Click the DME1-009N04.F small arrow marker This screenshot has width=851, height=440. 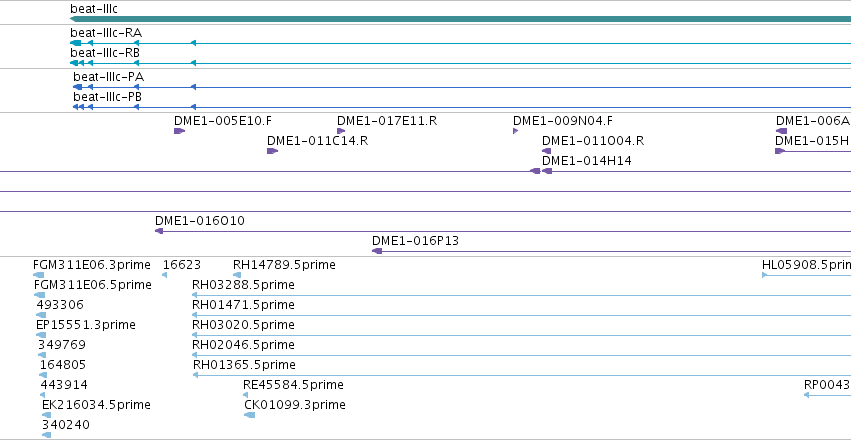pos(516,131)
